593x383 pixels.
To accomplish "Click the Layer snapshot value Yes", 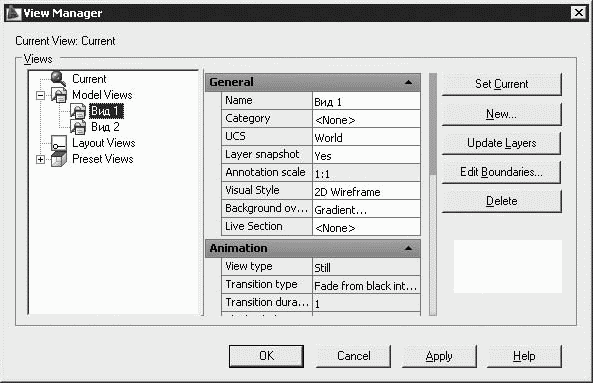I will tap(366, 155).
